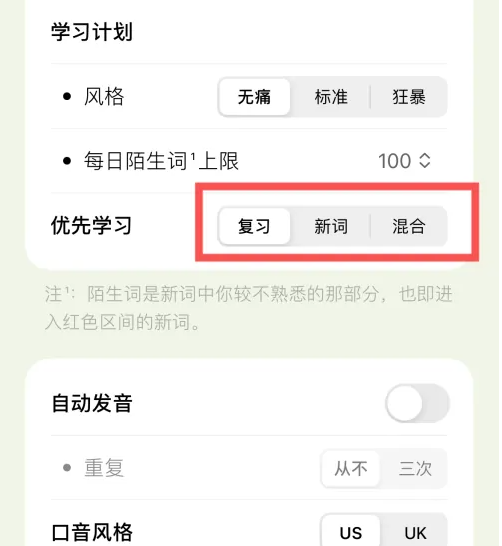Image resolution: width=502 pixels, height=546 pixels.
Task: Click the 口音风格 label
Action: point(92,532)
